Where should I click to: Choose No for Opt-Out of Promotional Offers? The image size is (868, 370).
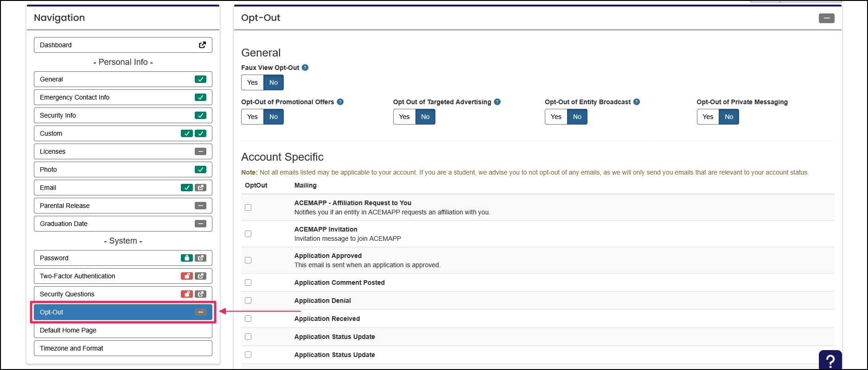[x=274, y=117]
